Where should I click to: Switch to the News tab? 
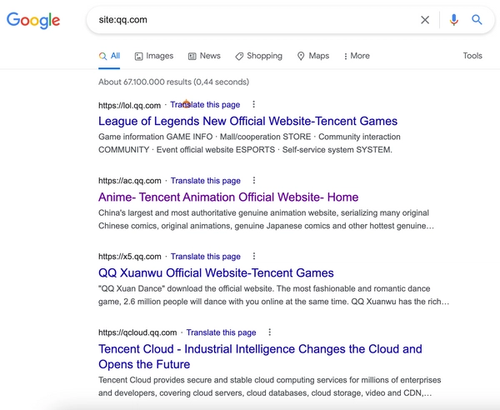pyautogui.click(x=204, y=56)
